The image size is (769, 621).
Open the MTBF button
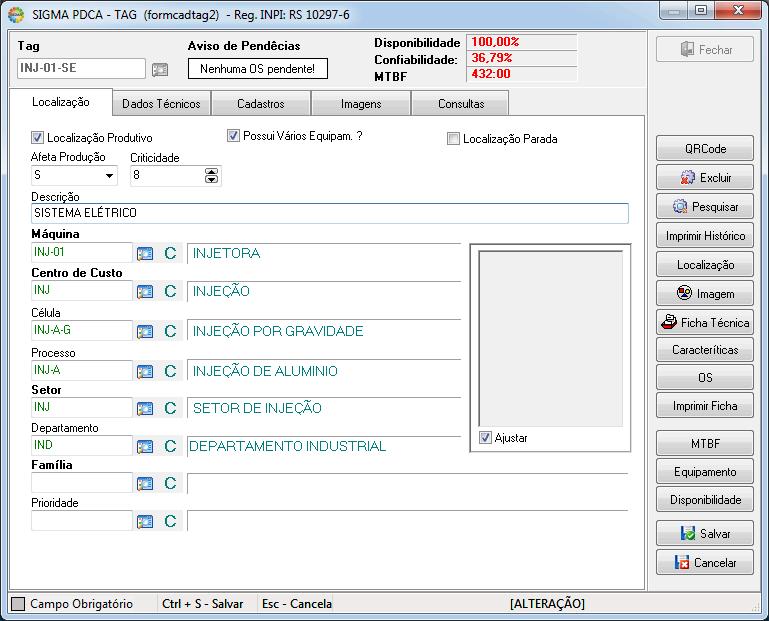click(705, 443)
